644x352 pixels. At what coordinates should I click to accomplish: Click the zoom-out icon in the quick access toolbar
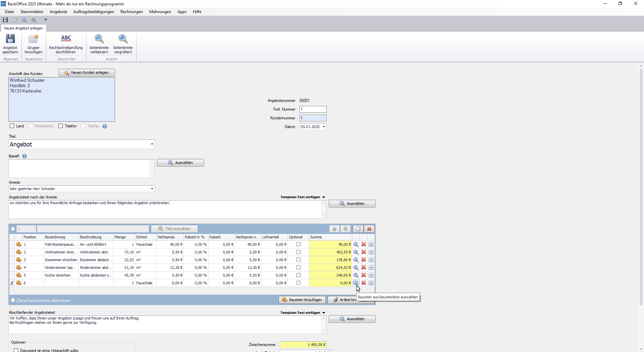tap(24, 20)
